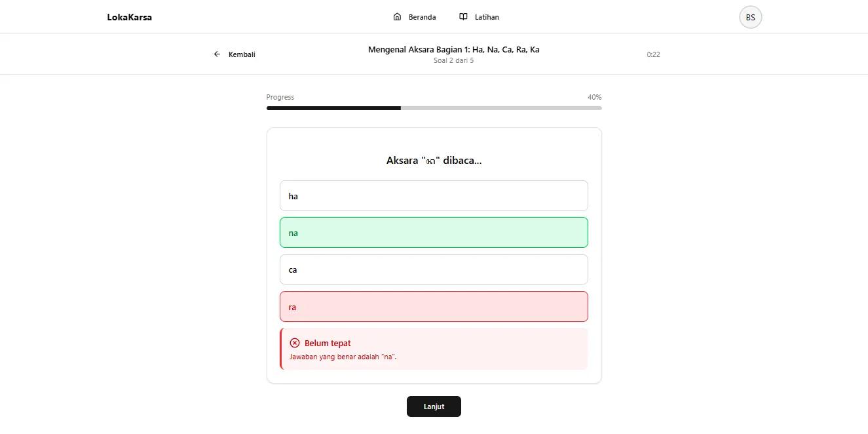Click the red X icon beside Belum tepat

click(295, 343)
